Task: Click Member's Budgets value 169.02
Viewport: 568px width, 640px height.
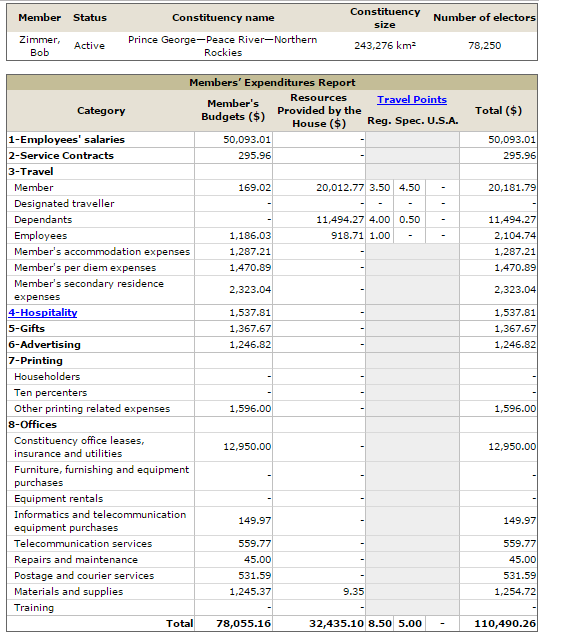Action: click(255, 188)
